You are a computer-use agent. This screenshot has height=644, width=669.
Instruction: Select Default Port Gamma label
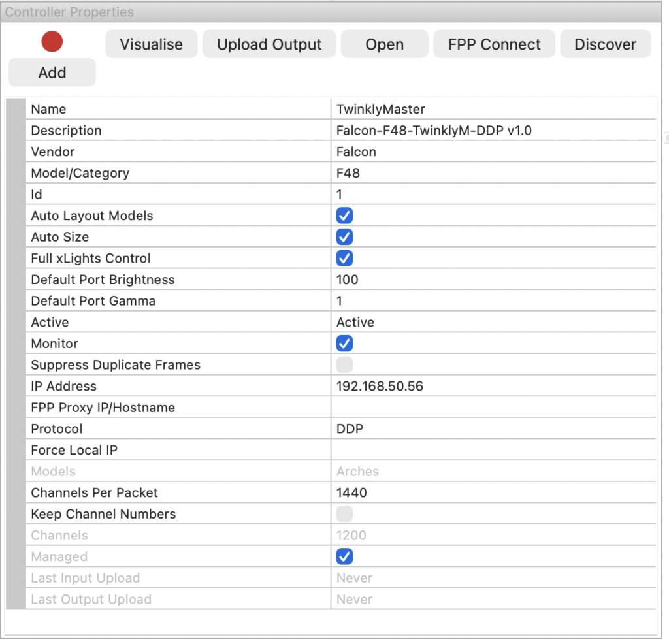(93, 301)
